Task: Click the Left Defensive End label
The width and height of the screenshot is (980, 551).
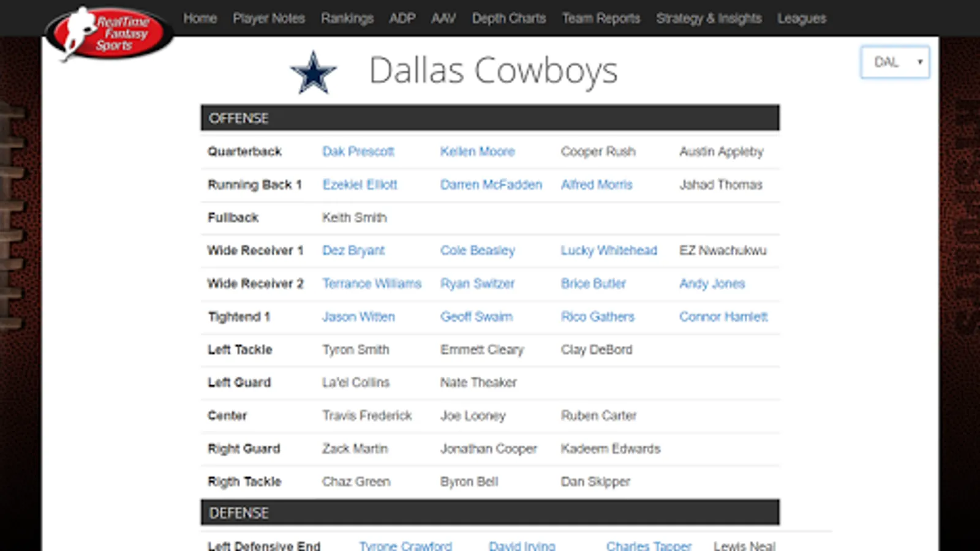Action: (264, 545)
